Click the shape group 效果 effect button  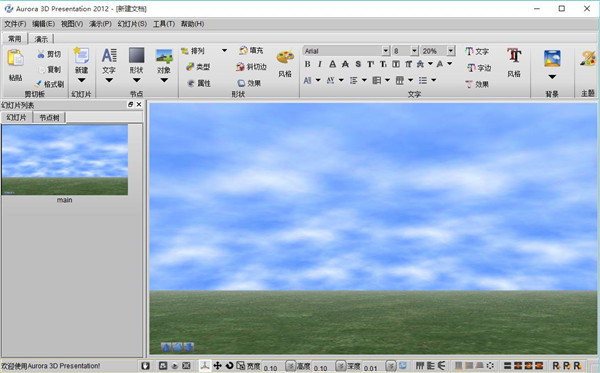click(249, 83)
